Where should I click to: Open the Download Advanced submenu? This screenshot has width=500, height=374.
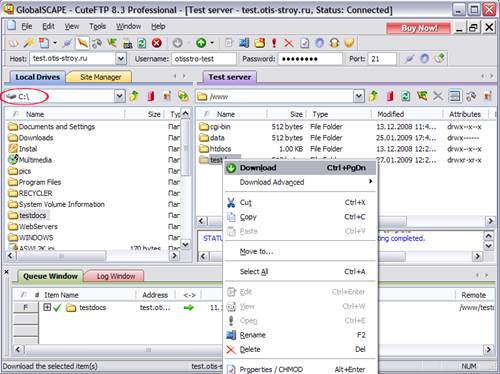coord(300,182)
